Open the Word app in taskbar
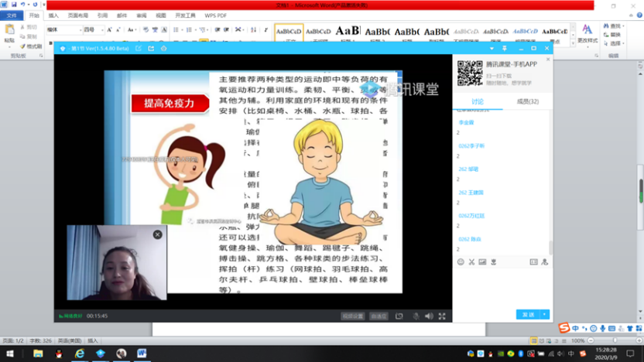 click(x=142, y=353)
